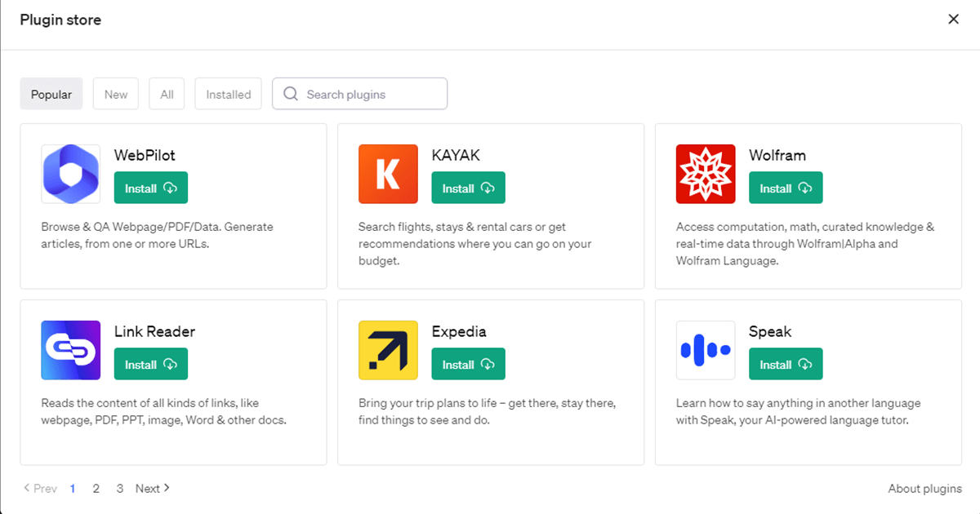Viewport: 980px width, 514px height.
Task: Show All plugins tab
Action: pos(167,94)
